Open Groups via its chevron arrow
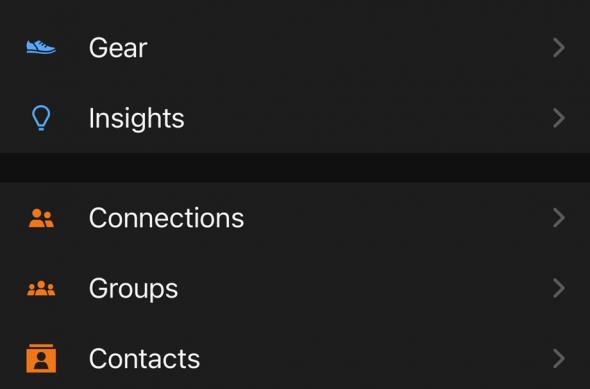The image size is (590, 389). pyautogui.click(x=559, y=289)
